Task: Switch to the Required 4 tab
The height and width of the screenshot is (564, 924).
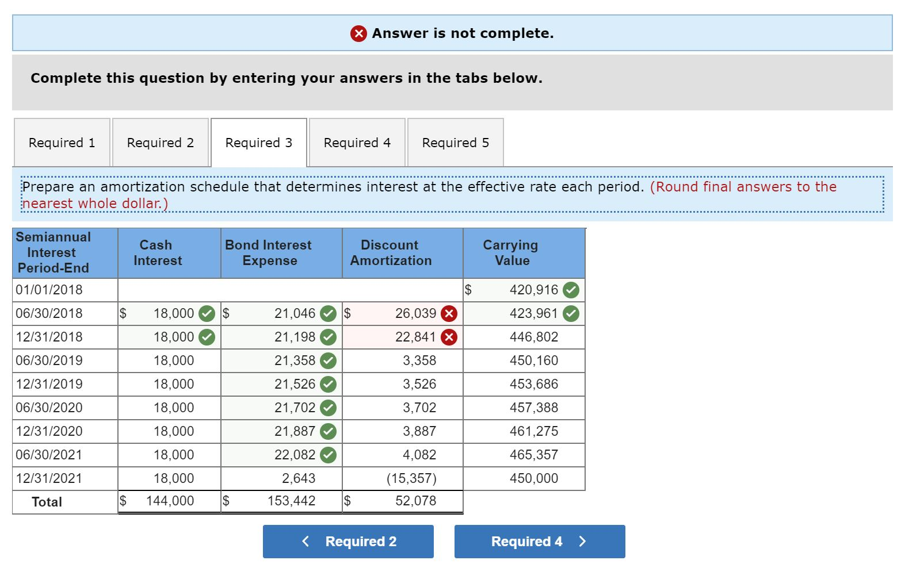Action: (357, 143)
